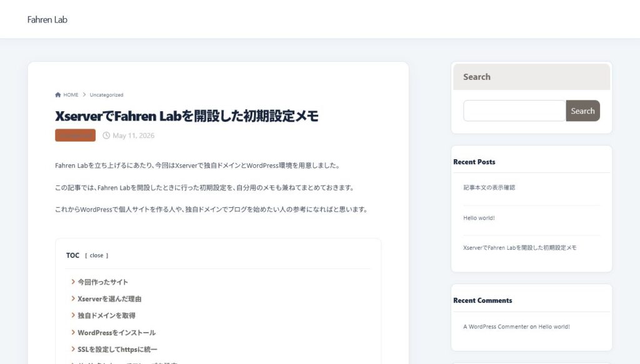The width and height of the screenshot is (640, 364).
Task: Focus the sidebar search input field
Action: pyautogui.click(x=514, y=111)
